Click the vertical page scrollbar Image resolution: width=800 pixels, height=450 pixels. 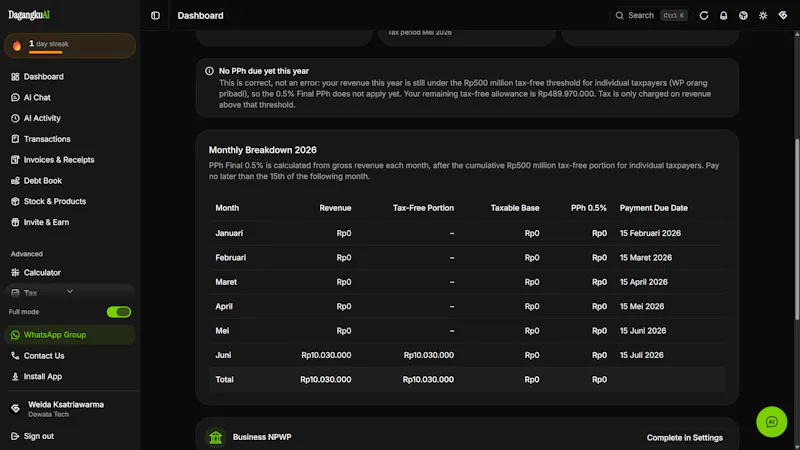click(x=796, y=230)
